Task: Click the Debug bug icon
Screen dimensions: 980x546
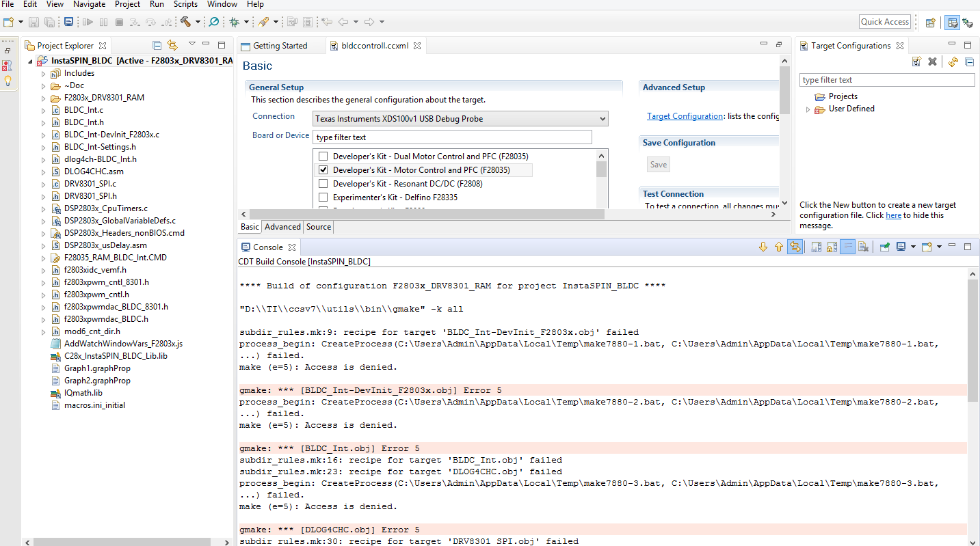Action: [234, 22]
